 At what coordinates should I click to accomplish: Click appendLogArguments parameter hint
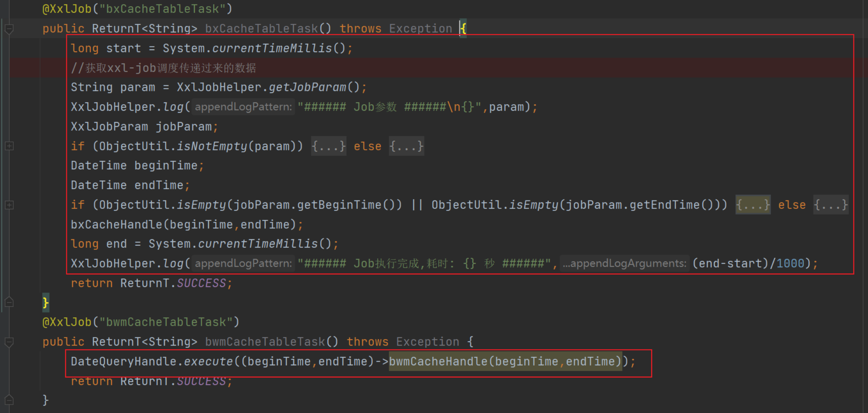pos(625,264)
